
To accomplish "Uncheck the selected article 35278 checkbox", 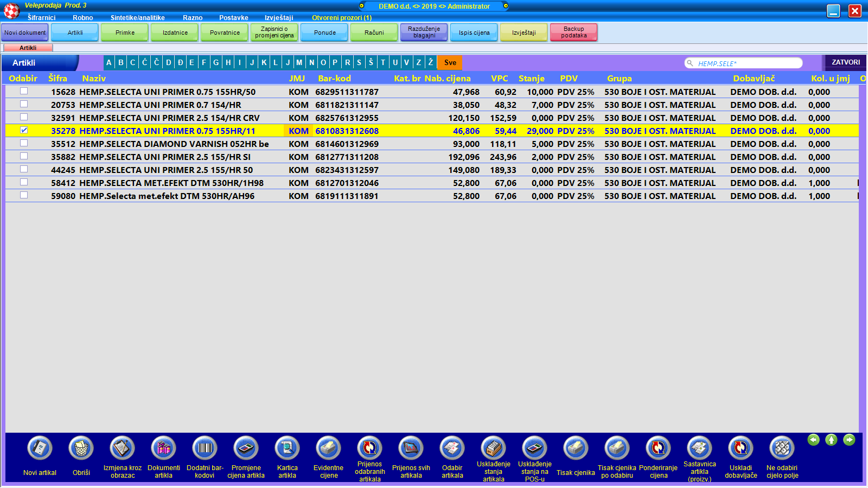I will pos(24,130).
